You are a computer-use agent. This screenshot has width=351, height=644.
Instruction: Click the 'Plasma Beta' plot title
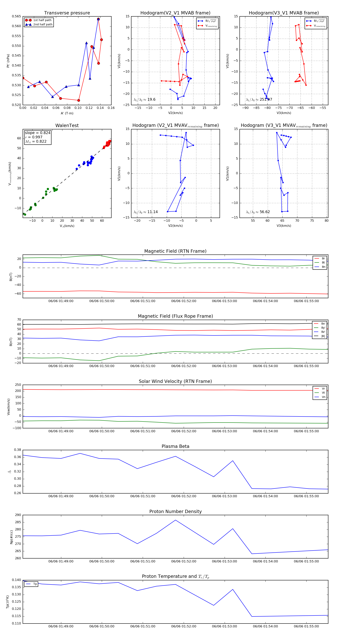point(175,447)
